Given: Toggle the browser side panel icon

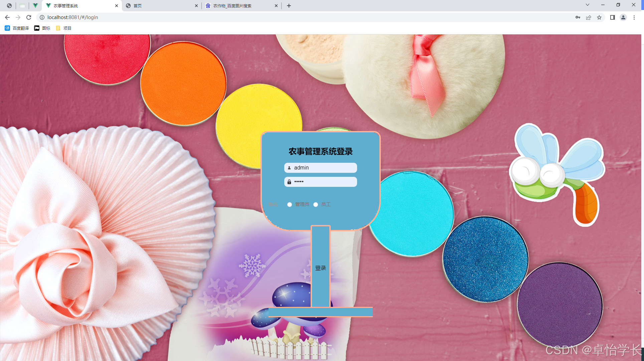Looking at the screenshot, I should [x=612, y=17].
